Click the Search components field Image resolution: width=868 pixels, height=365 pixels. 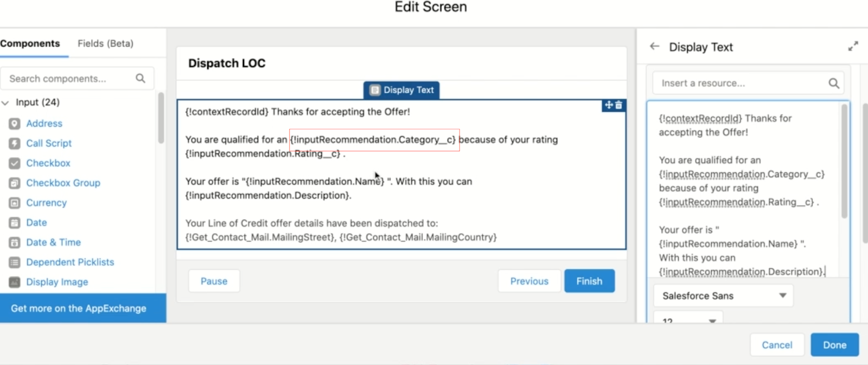point(69,79)
